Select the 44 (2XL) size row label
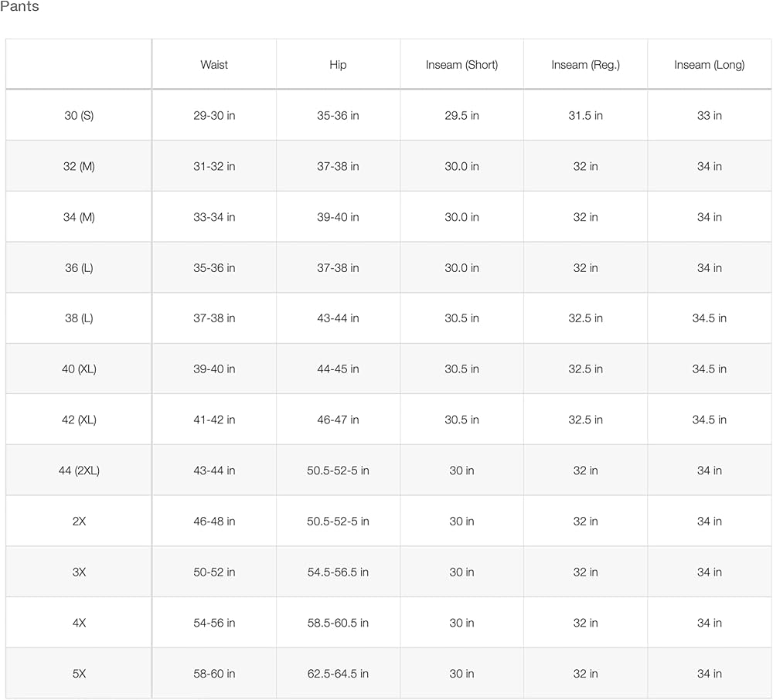The width and height of the screenshot is (773, 700). pyautogui.click(x=79, y=471)
